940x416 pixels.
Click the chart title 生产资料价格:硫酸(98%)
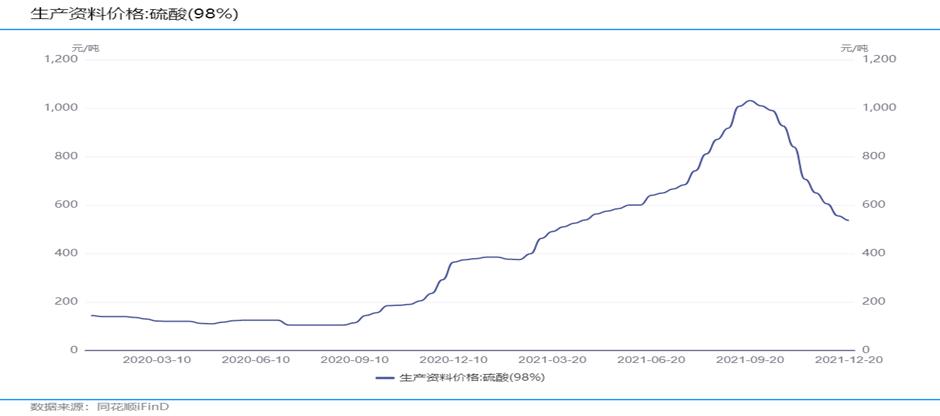134,14
